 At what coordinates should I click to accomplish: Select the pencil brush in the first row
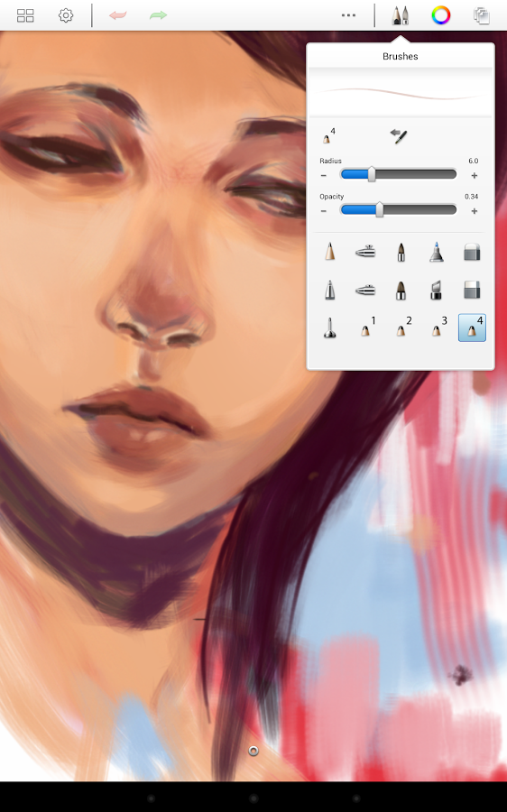[329, 252]
